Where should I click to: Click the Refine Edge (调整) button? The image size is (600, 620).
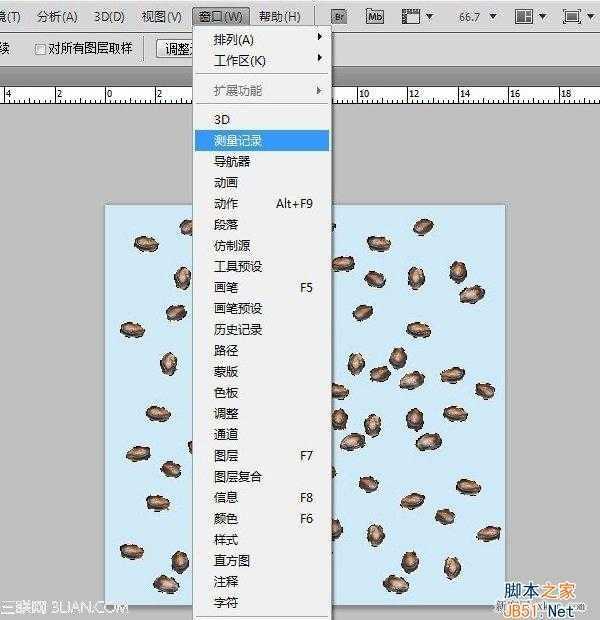click(x=176, y=49)
